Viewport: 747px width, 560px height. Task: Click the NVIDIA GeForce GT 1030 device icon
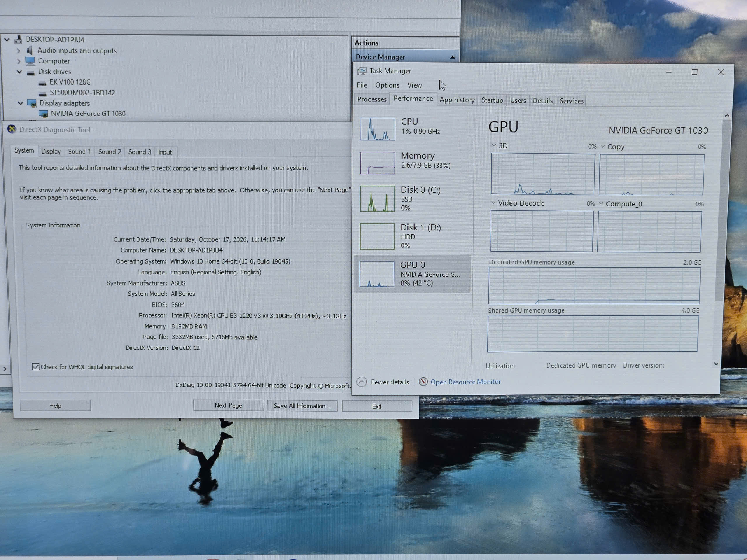click(43, 114)
